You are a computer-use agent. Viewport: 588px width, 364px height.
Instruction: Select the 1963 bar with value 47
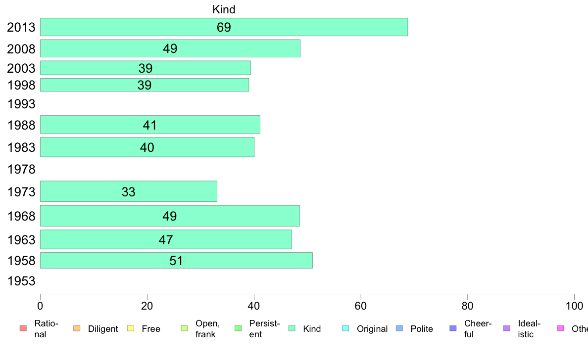tap(166, 239)
